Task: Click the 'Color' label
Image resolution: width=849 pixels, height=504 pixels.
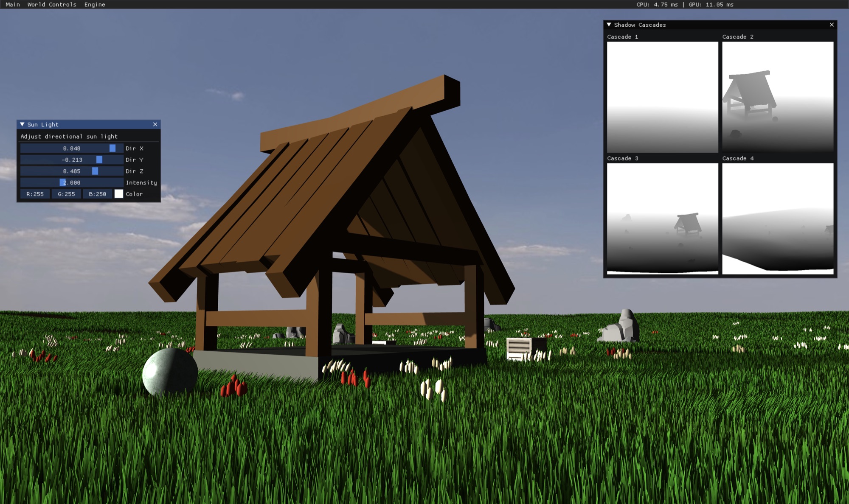Action: [x=134, y=194]
